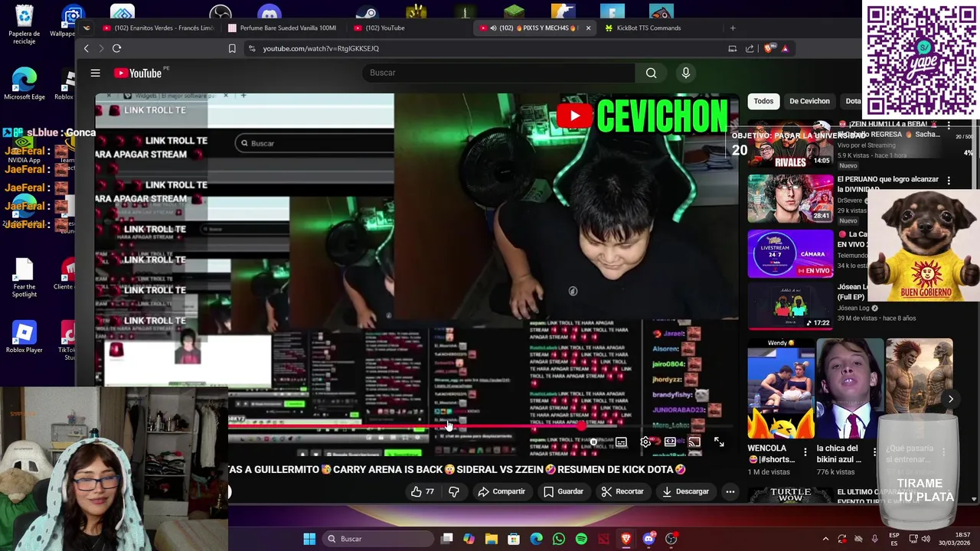
Task: Click the taskbar Buscar search box
Action: (378, 539)
